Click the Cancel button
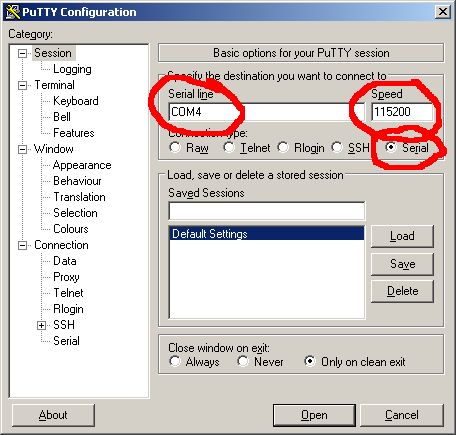The height and width of the screenshot is (435, 456). click(x=402, y=415)
